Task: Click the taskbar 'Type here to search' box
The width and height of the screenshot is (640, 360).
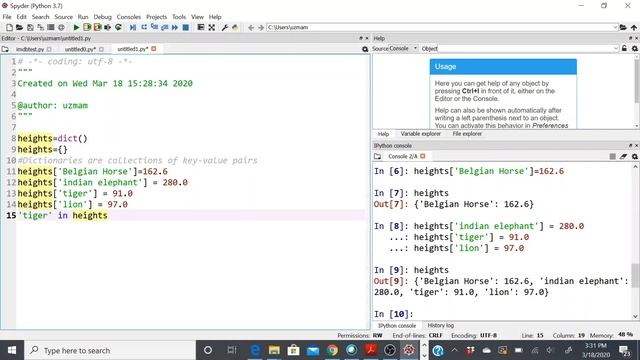Action: 110,350
